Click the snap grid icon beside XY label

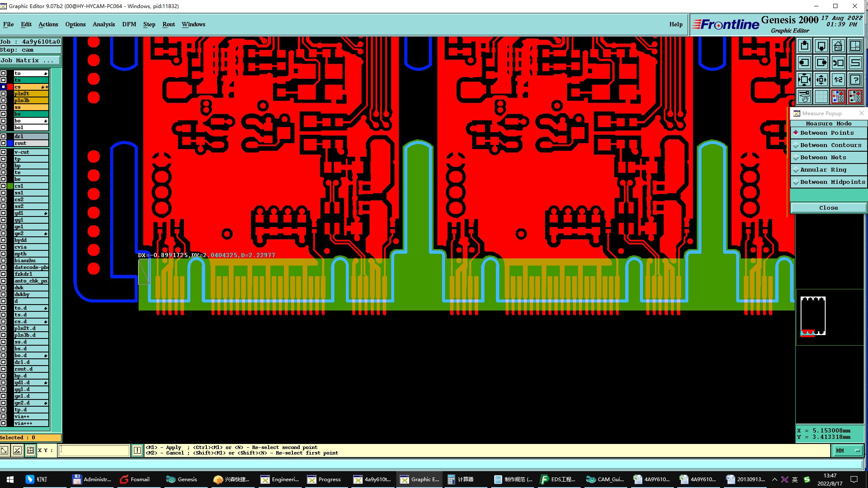31,450
